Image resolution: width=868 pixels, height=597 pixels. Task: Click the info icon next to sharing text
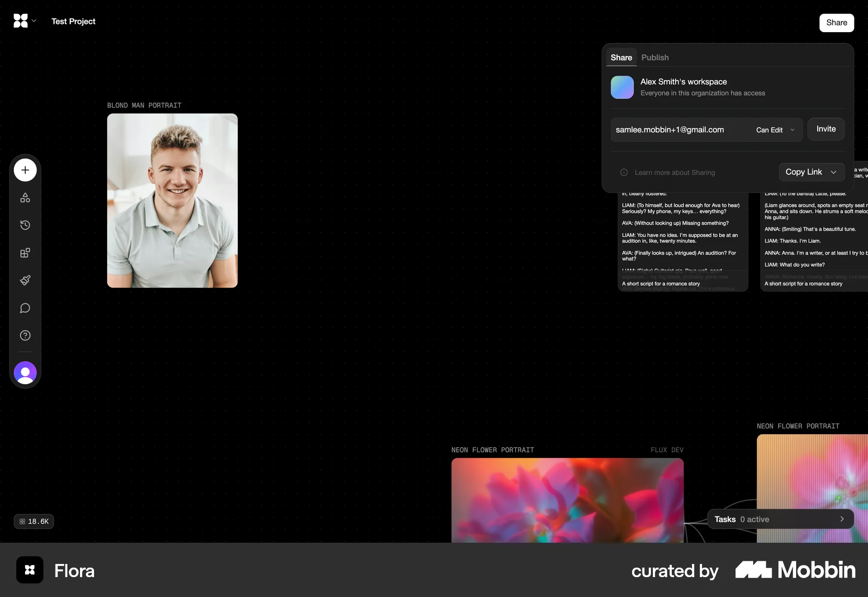(x=624, y=172)
